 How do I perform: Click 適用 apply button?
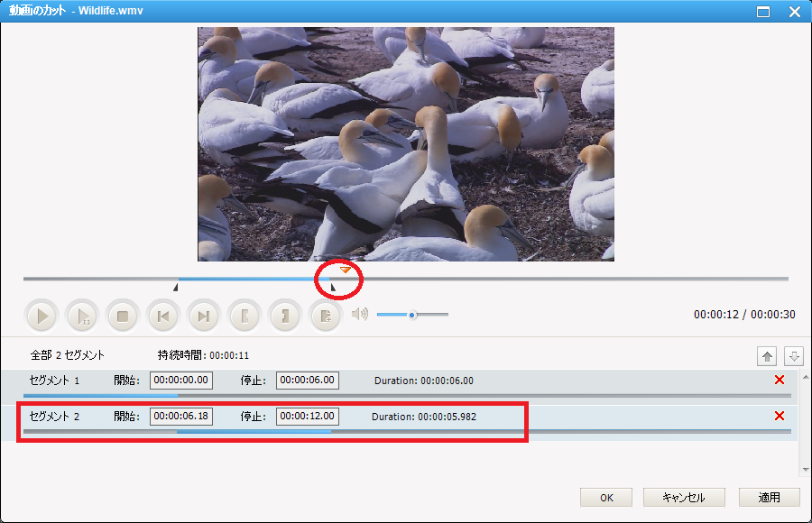769,498
